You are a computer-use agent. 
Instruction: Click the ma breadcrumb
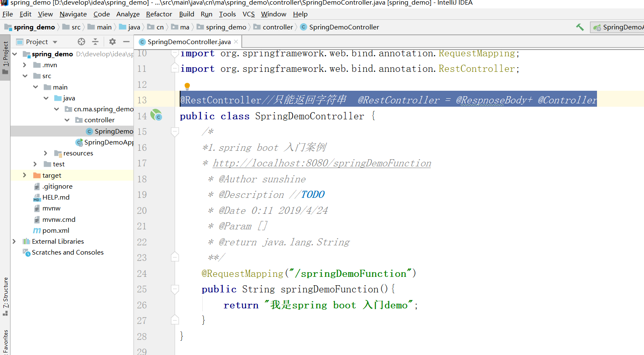coord(180,27)
